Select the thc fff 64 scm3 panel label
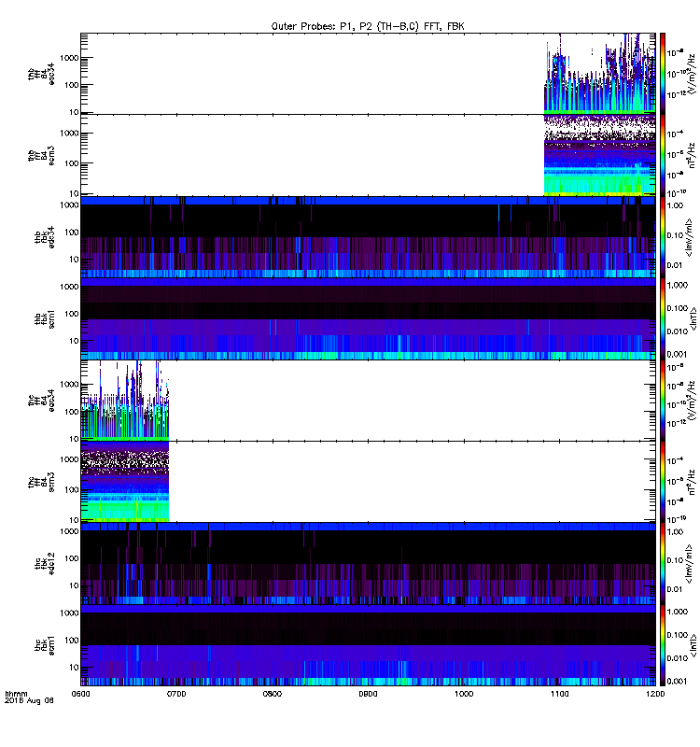 pos(41,482)
